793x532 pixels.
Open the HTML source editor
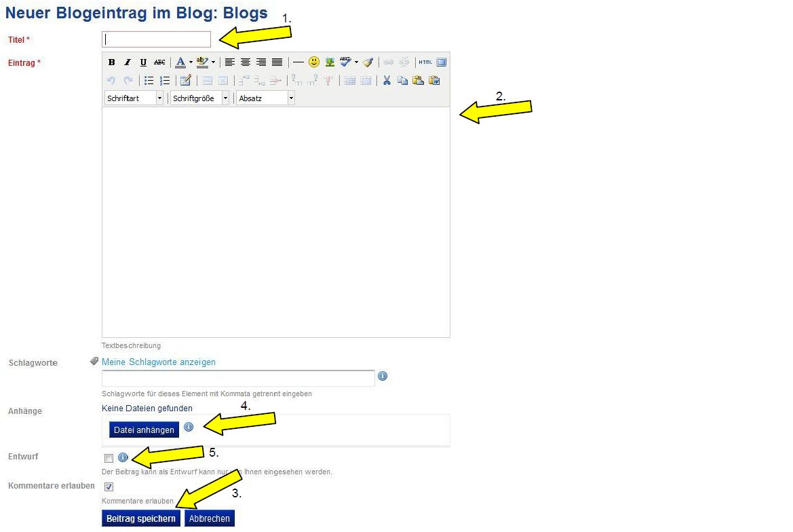pyautogui.click(x=425, y=62)
